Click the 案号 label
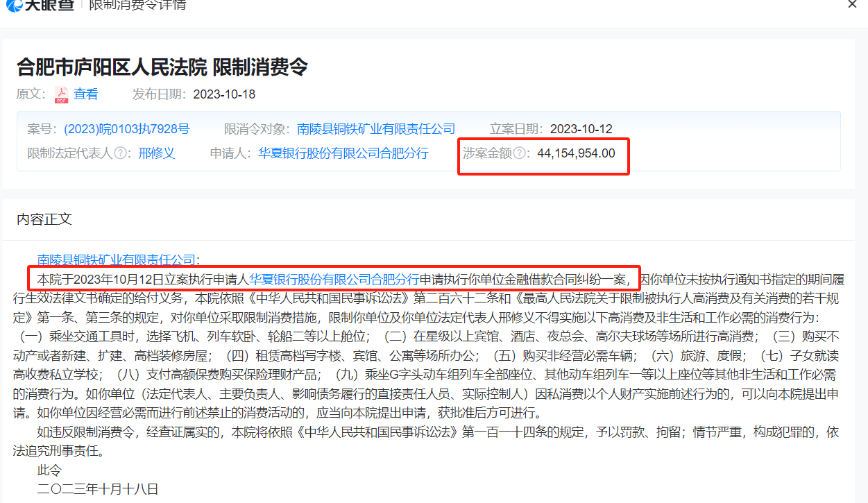The width and height of the screenshot is (868, 503). (43, 129)
